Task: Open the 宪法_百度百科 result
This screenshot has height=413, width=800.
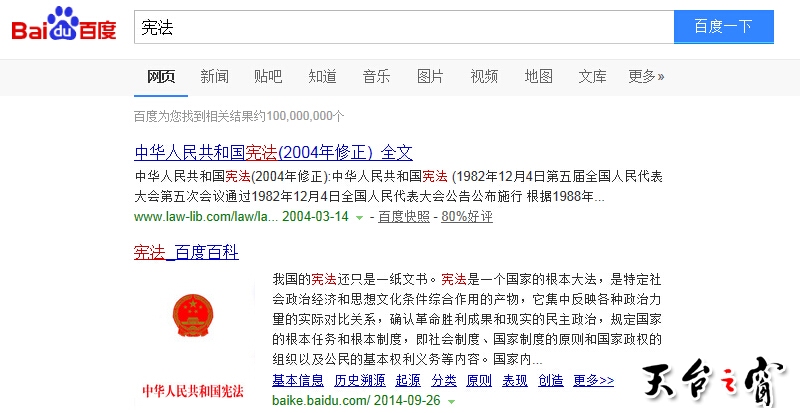Action: [x=186, y=252]
